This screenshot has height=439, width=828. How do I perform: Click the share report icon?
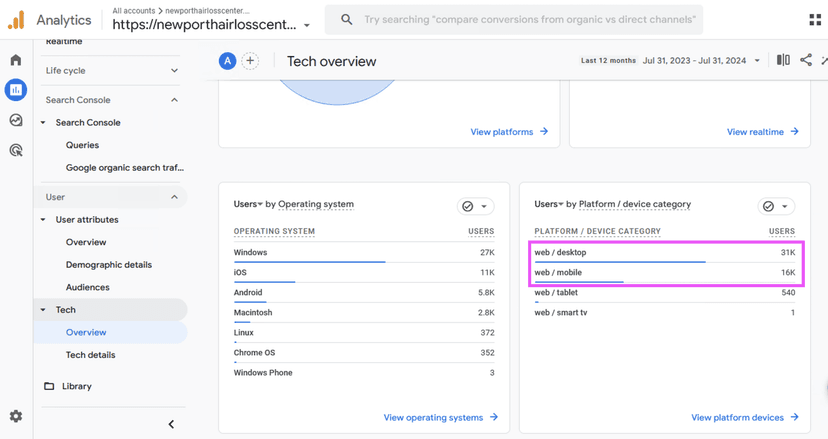[x=806, y=61]
